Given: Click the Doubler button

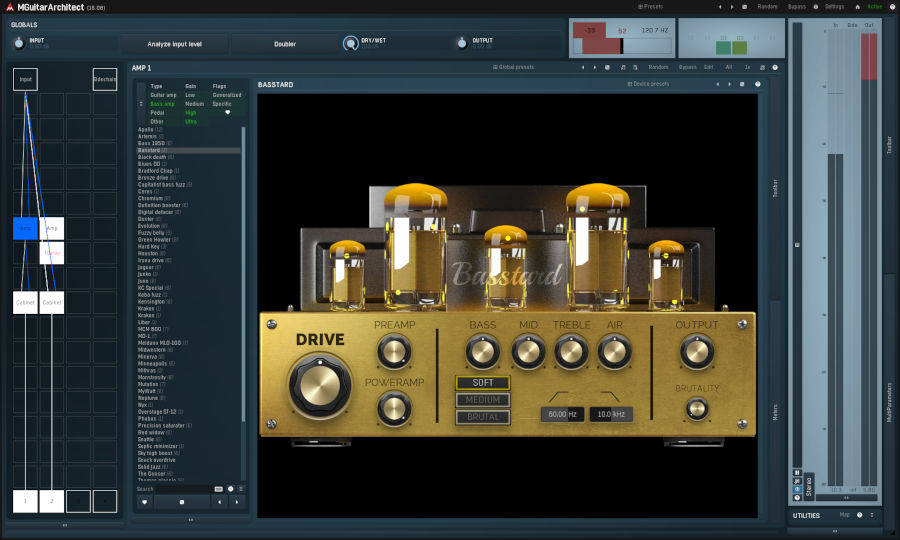Looking at the screenshot, I should point(284,44).
